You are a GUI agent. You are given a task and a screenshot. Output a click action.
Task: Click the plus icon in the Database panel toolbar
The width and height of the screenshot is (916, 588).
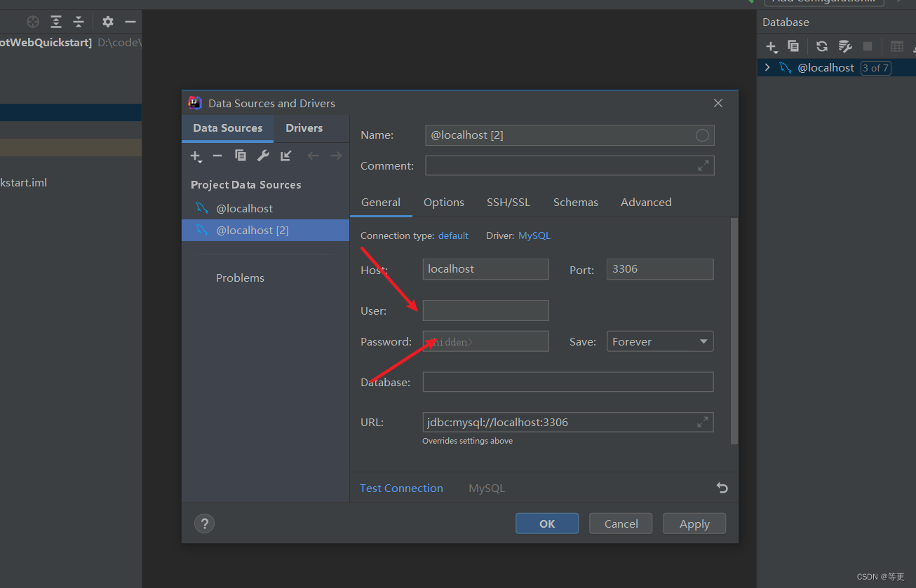pos(772,47)
